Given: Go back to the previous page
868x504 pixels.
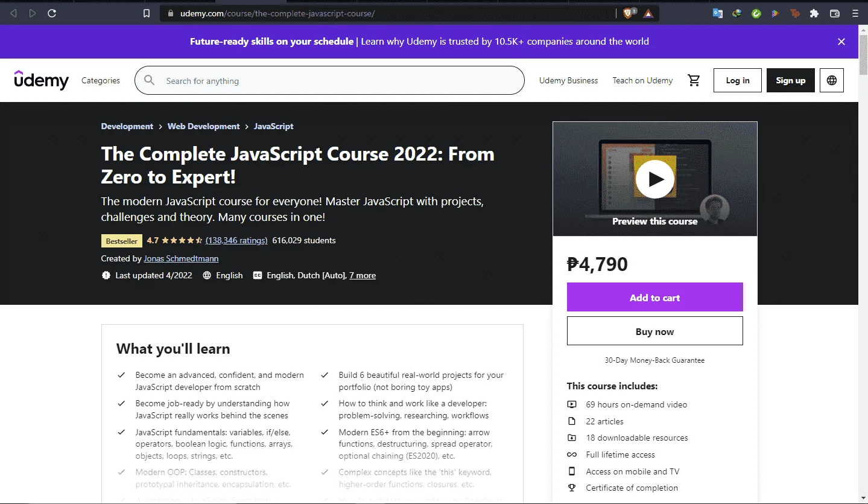Looking at the screenshot, I should pos(14,13).
